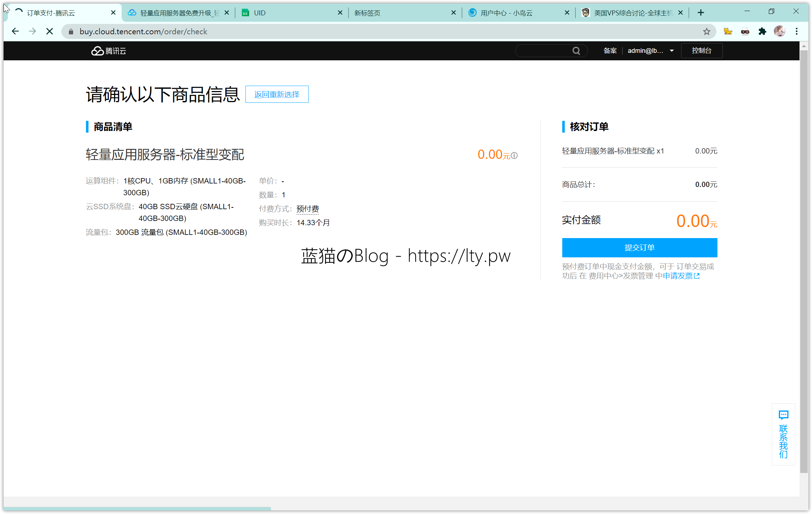
Task: Open a new browser tab
Action: 701,13
